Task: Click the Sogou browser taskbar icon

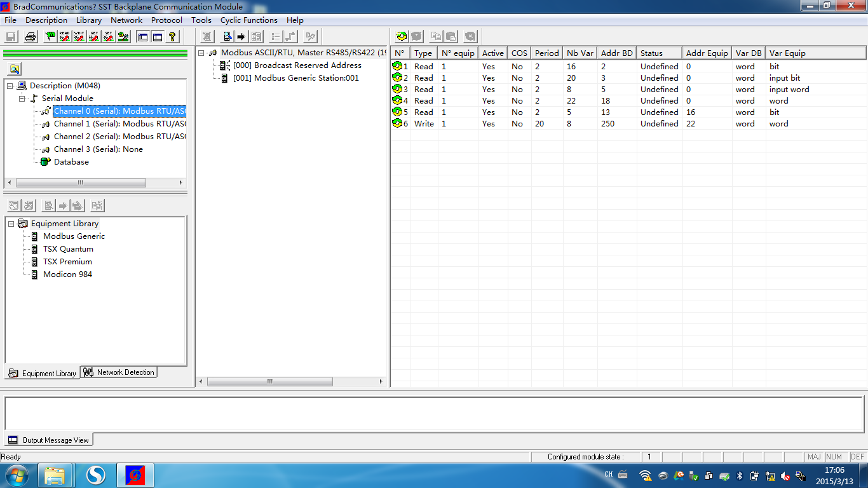Action: click(x=95, y=475)
